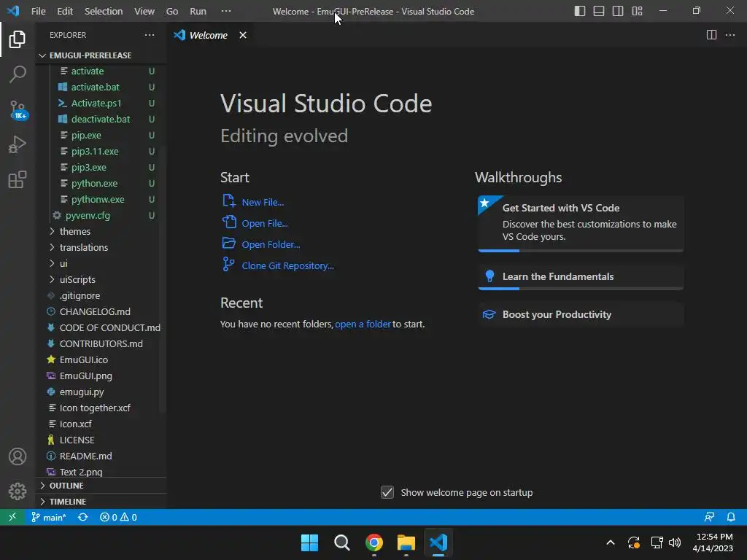Click Visual Studio Code taskbar icon
The width and height of the screenshot is (747, 560).
438,542
